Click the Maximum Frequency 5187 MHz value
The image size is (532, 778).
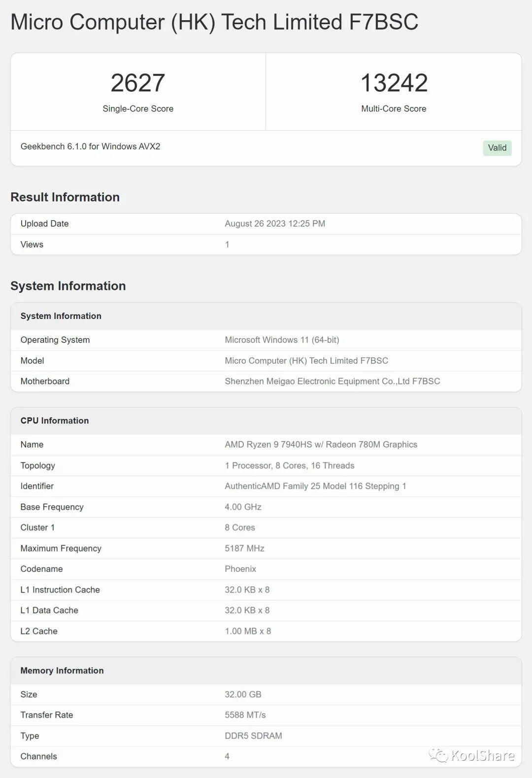coord(244,548)
